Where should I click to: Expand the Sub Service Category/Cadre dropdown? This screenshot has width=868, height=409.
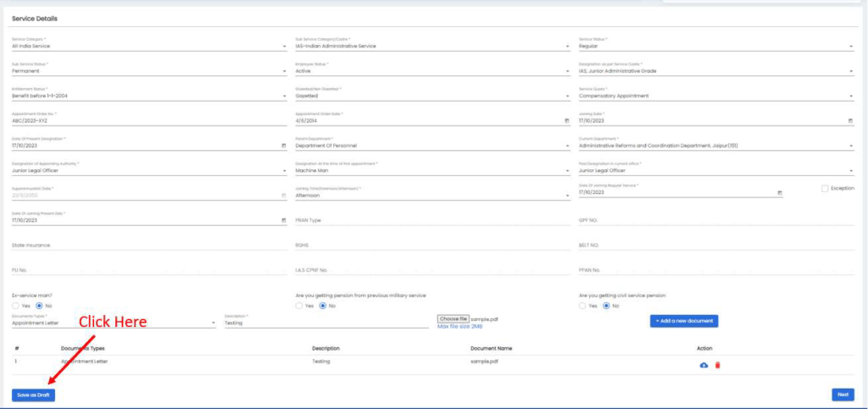click(432, 47)
